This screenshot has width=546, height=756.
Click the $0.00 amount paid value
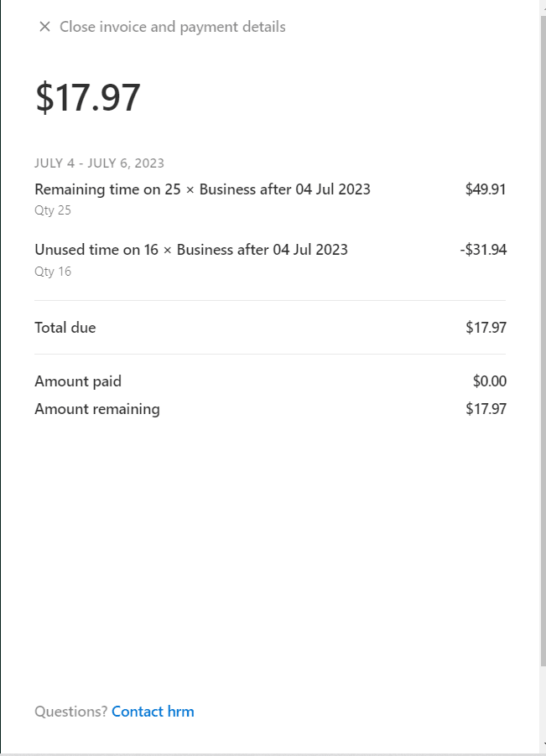point(489,381)
